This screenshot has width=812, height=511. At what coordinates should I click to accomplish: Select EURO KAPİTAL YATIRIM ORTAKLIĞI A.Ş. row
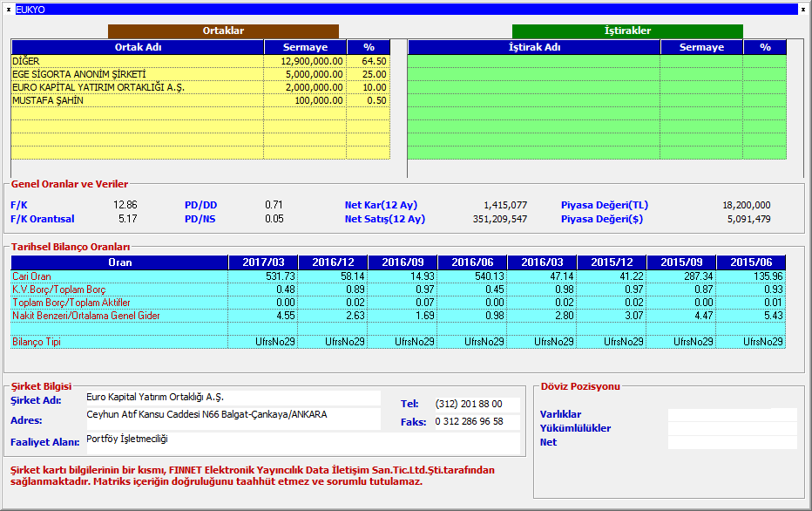point(200,87)
